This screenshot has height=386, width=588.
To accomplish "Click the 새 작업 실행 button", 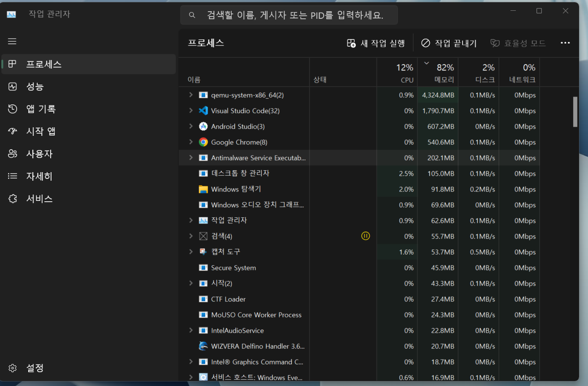I will [x=376, y=43].
